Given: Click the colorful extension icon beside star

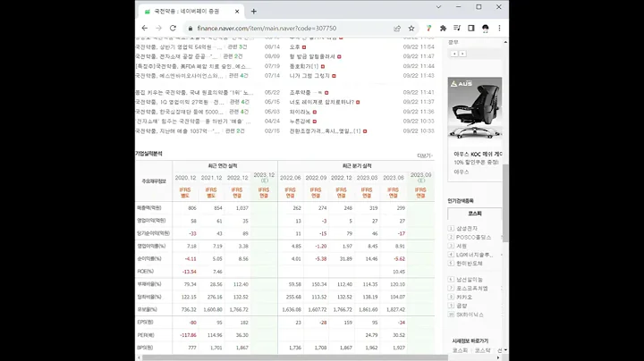Looking at the screenshot, I should tap(428, 29).
